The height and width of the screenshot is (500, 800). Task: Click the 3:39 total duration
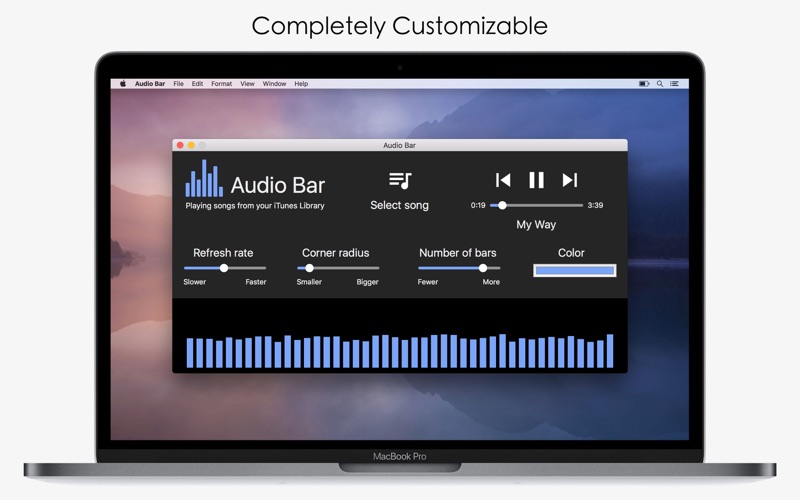click(x=595, y=205)
